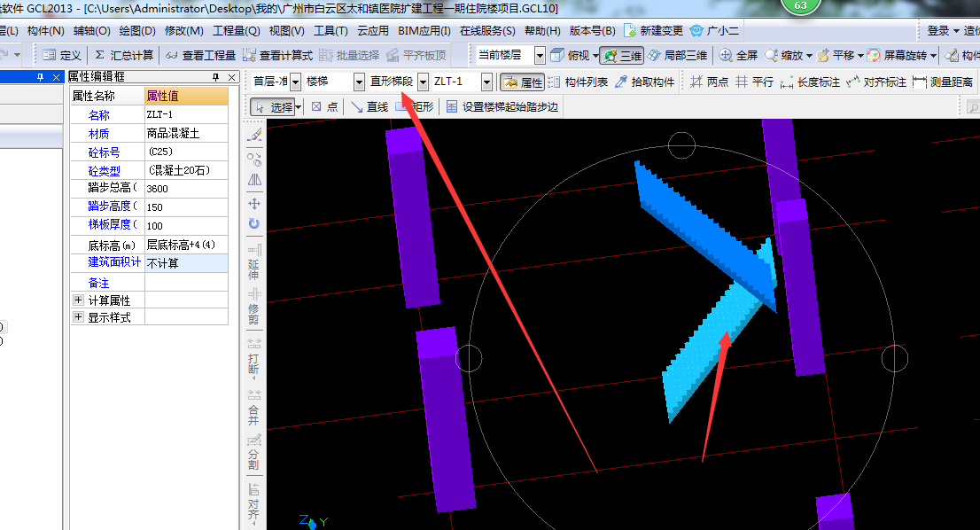980x530 pixels.
Task: Click 拾取构件 pick component eyedropper
Action: (644, 82)
